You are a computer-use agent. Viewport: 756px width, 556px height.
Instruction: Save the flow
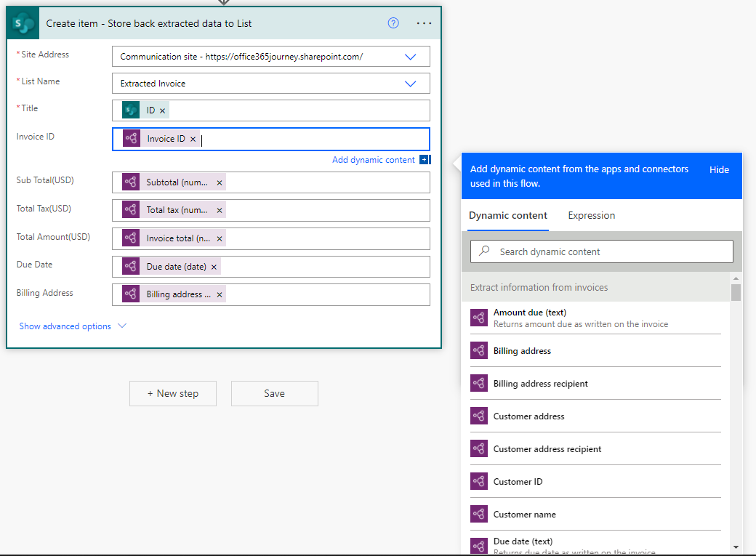[274, 393]
